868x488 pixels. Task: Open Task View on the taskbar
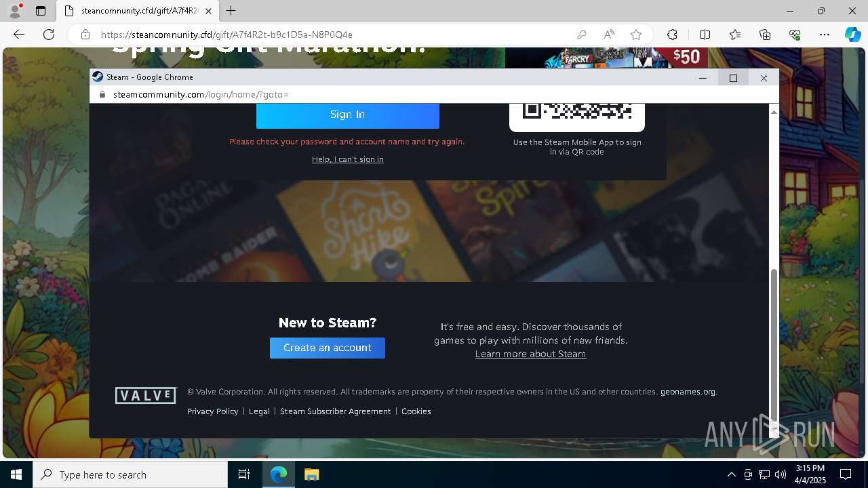(x=244, y=474)
